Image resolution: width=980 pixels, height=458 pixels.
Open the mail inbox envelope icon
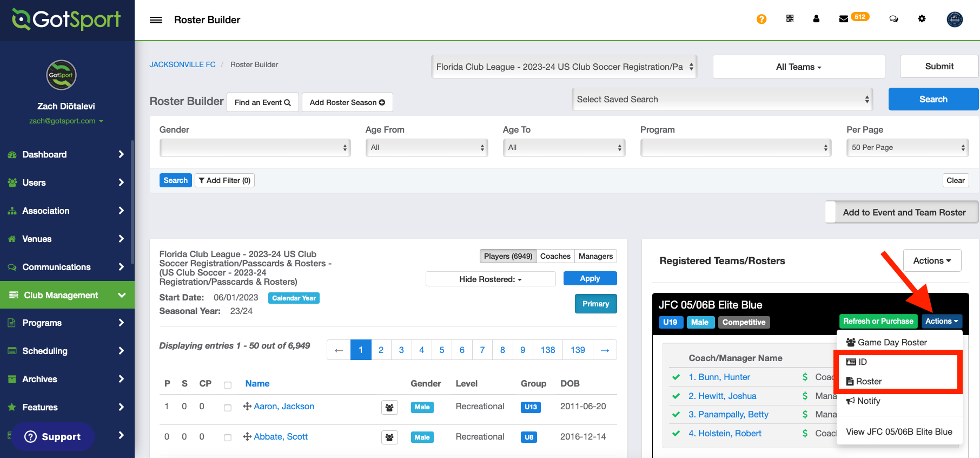843,19
